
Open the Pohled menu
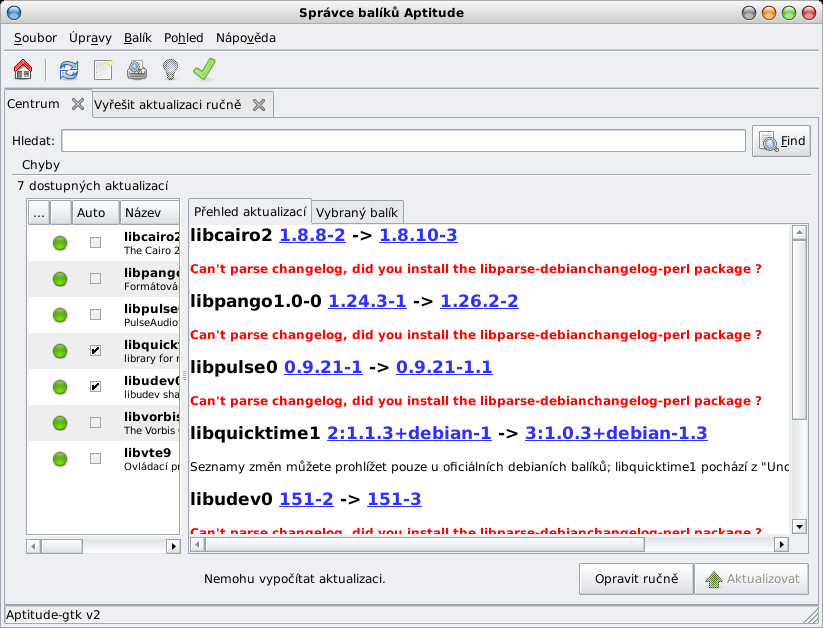click(184, 38)
